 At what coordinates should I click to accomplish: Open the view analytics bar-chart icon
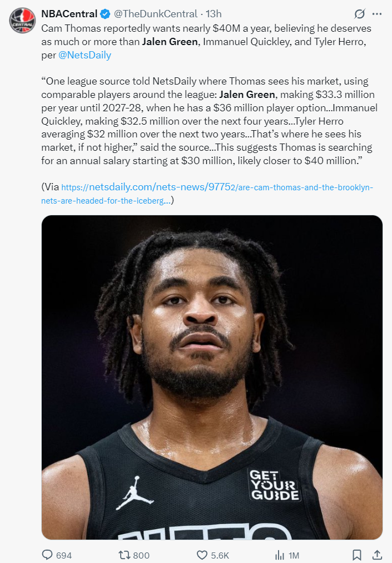tap(280, 555)
